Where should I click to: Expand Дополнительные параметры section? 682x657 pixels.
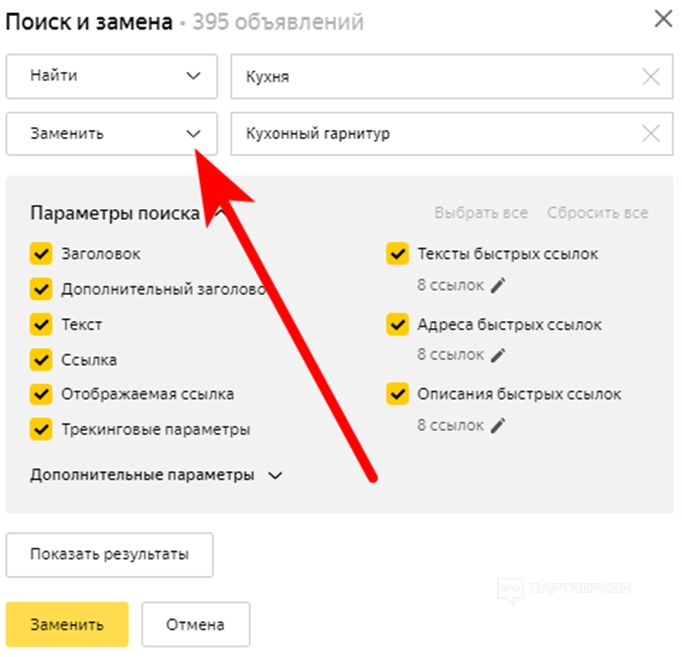click(x=157, y=475)
